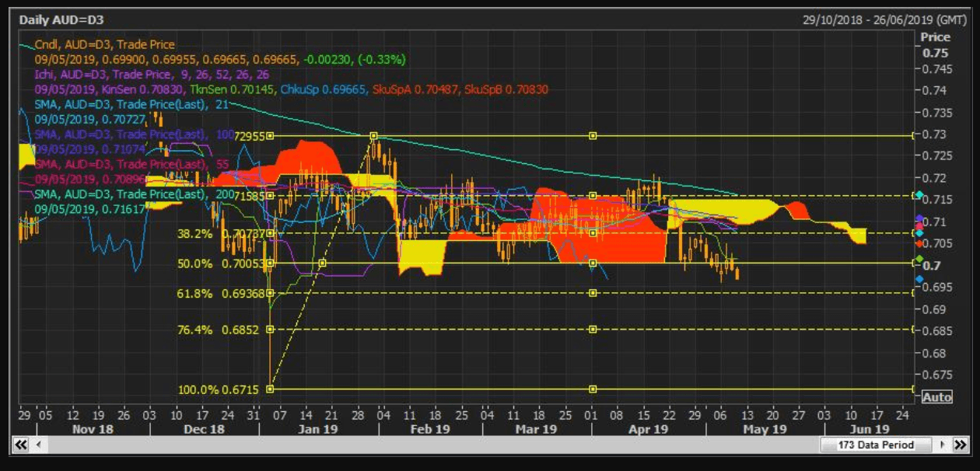Select the Fibonacci anchor at 100.0% 0.6715
The width and height of the screenshot is (980, 471).
(x=271, y=389)
